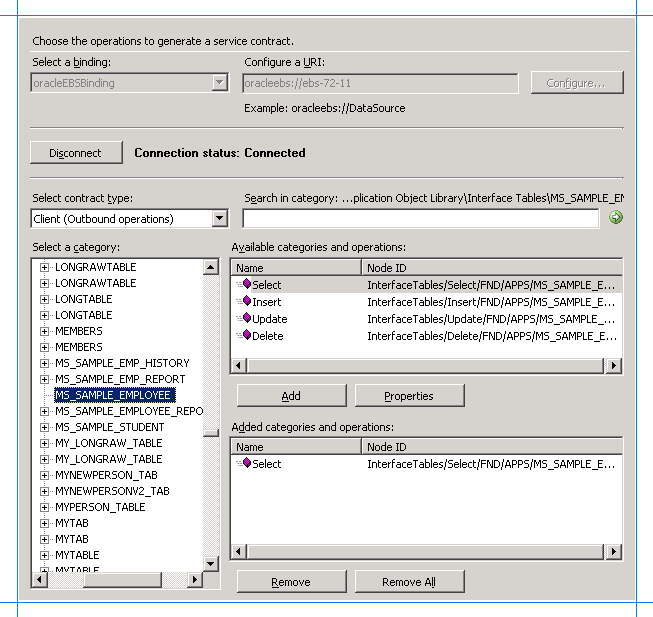Screen dimensions: 653x617
Task: Expand the MS_SAMPLE_STUDENT node
Action: [x=44, y=427]
